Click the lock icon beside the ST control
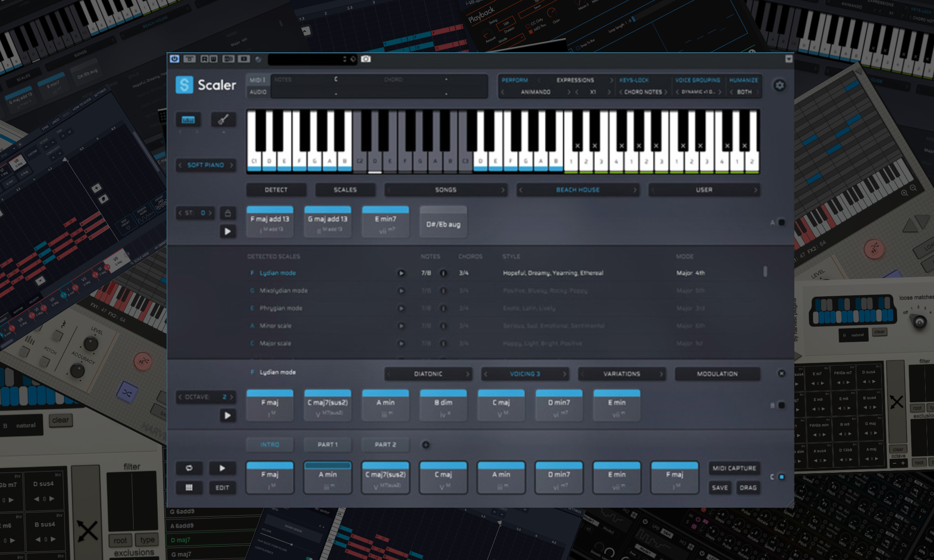 coord(227,213)
